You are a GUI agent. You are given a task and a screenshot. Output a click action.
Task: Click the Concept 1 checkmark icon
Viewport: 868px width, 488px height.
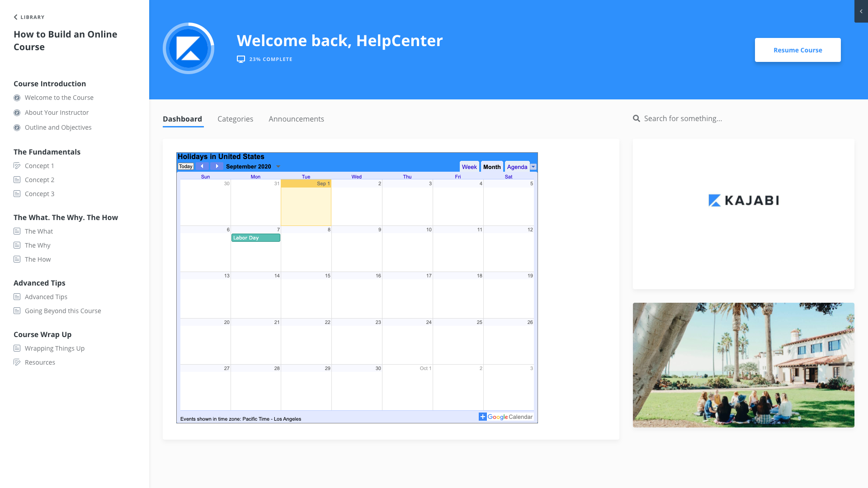[x=17, y=166]
